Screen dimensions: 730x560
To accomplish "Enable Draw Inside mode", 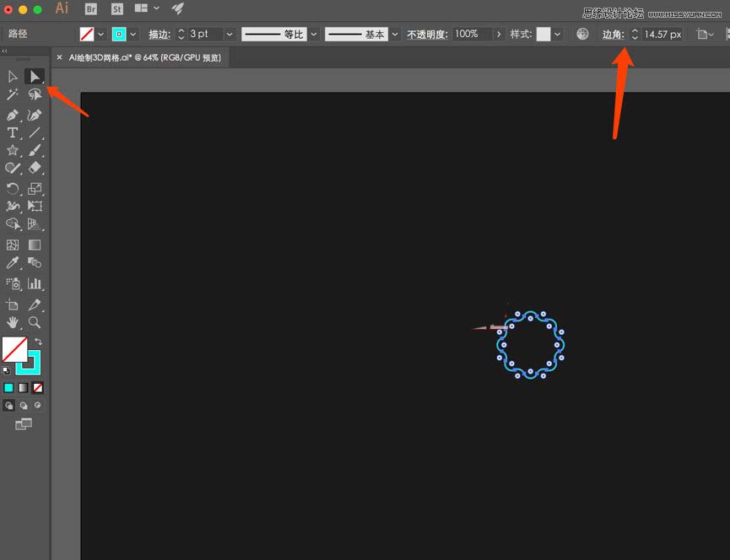I will (x=38, y=406).
